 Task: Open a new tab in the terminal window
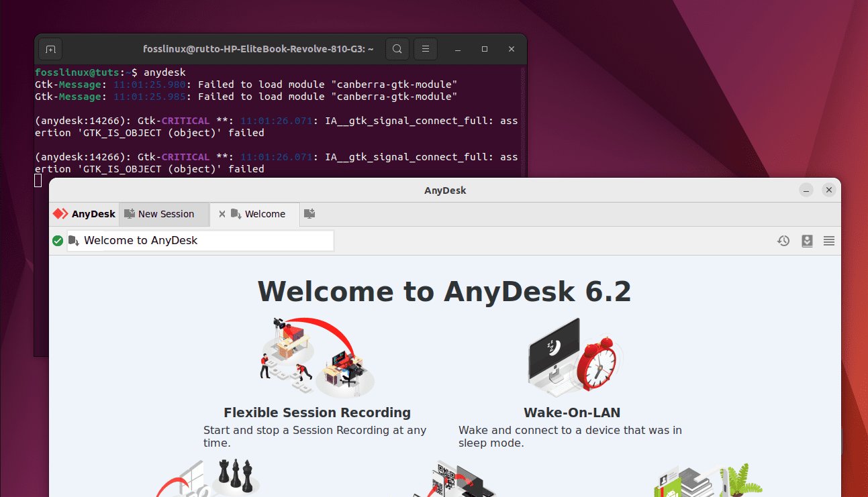click(50, 49)
